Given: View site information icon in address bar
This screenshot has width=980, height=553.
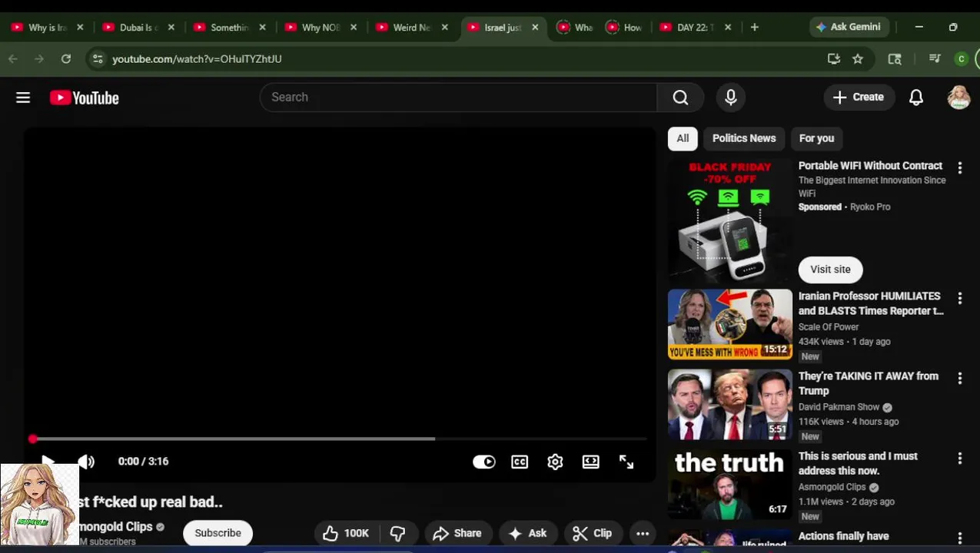Looking at the screenshot, I should 97,58.
